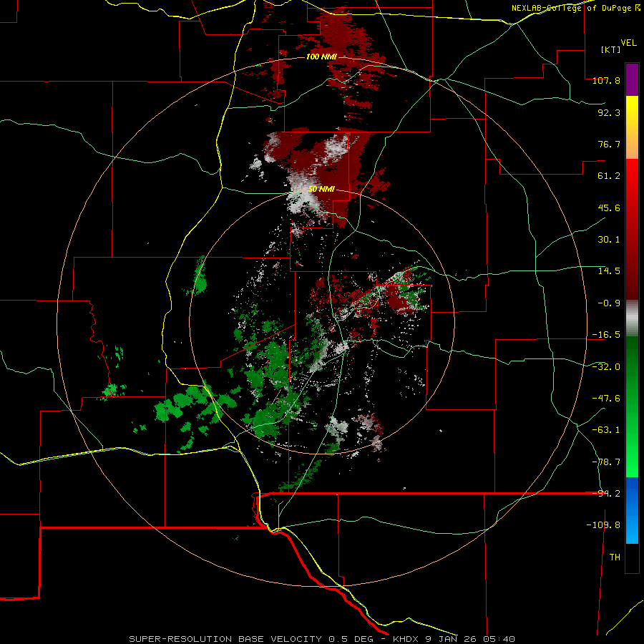Click the 14.5 velocity scale value
This screenshot has width=644, height=644.
pyautogui.click(x=609, y=271)
